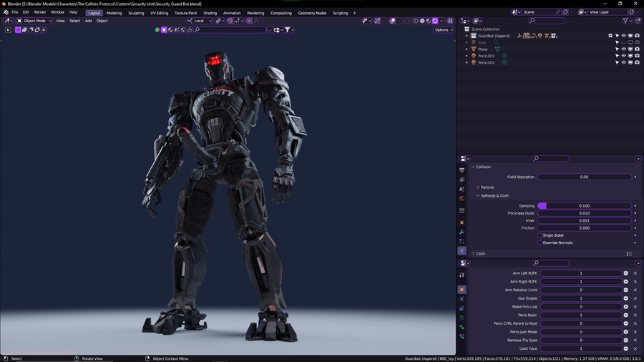Edit the Gun Enable property via its gear icon
Screen dimensions: 644x362
tap(626, 298)
